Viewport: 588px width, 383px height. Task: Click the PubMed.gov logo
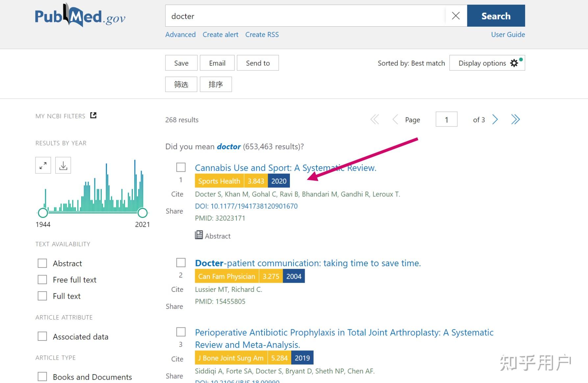[80, 16]
